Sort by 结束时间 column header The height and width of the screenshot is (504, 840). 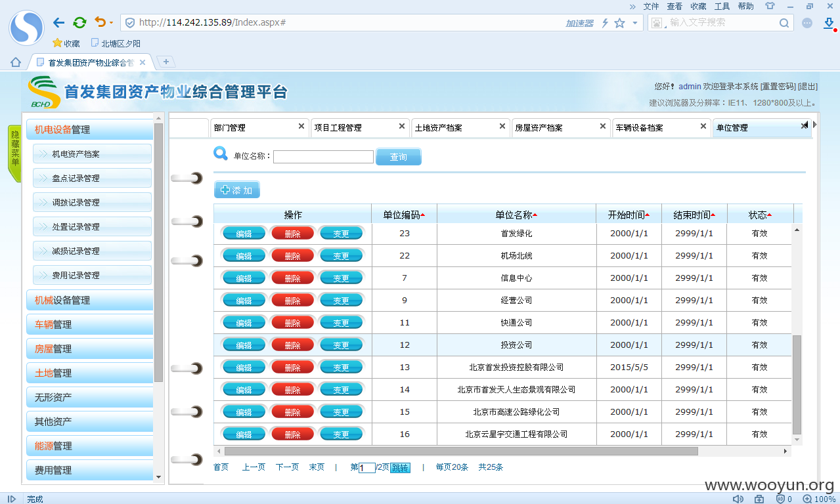tap(694, 215)
